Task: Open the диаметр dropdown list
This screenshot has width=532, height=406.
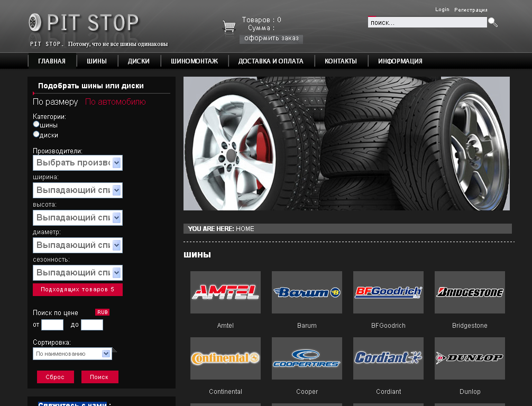Action: pyautogui.click(x=78, y=245)
